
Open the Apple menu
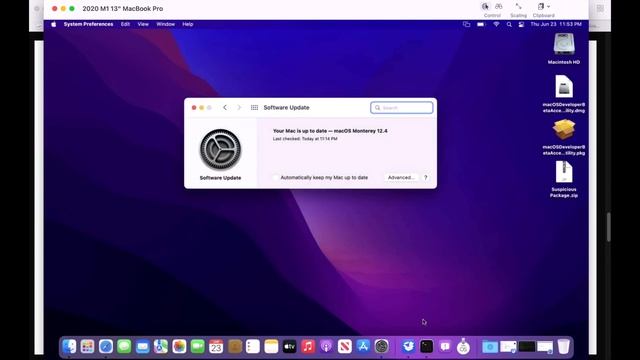(x=53, y=24)
